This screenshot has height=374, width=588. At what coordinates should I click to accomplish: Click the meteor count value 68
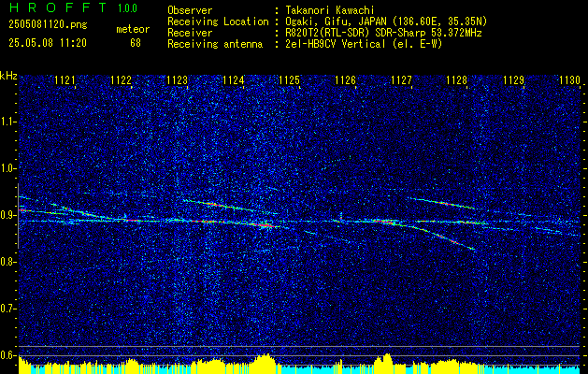click(136, 43)
